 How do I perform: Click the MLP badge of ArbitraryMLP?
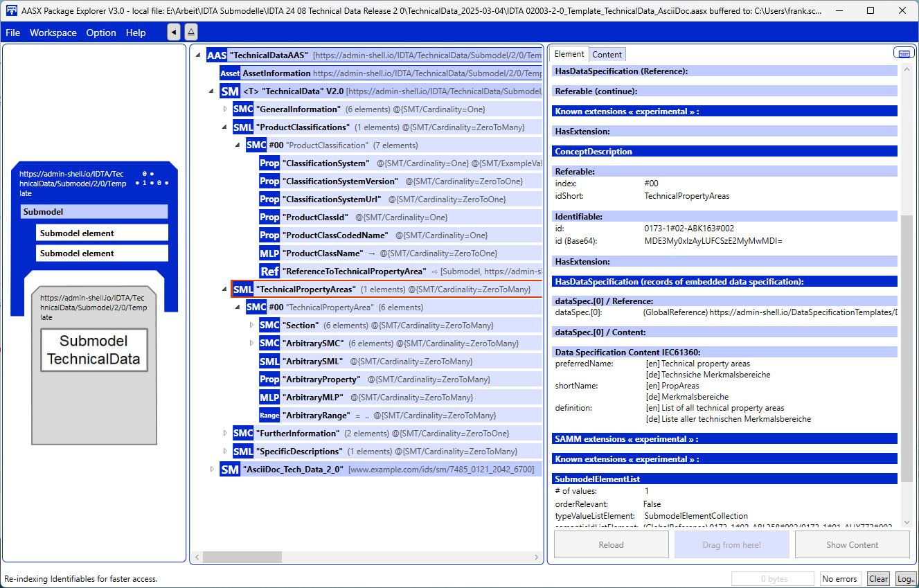(x=269, y=398)
